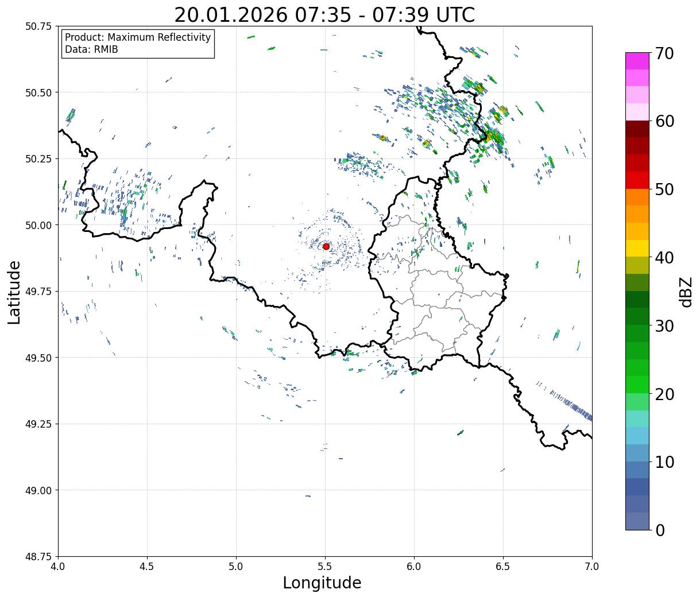Click the "Latitude" axis label
Viewport: 700px width, 597px height.
point(14,292)
